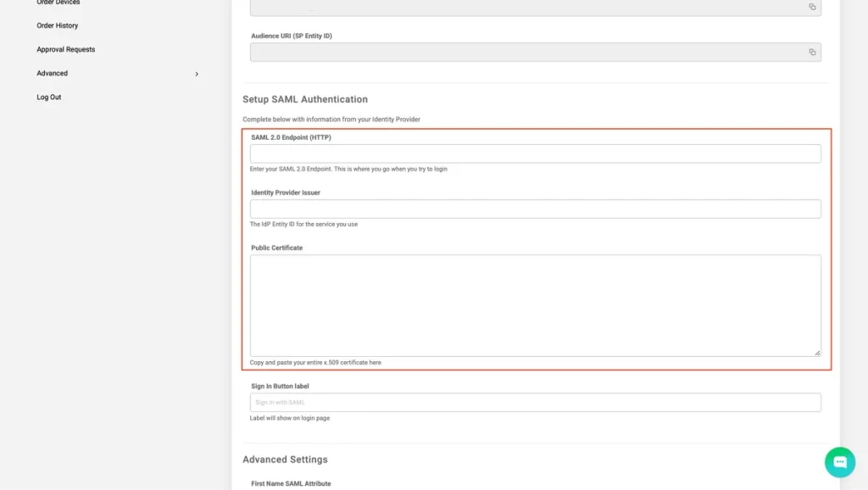This screenshot has width=868, height=490.
Task: Grab the Public Certificate textarea resize handle
Action: [817, 353]
